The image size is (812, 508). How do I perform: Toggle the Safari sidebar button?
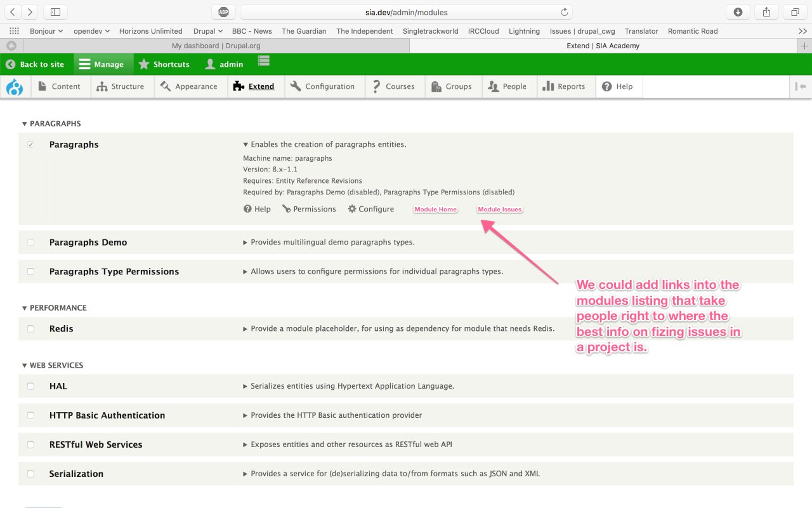[x=55, y=12]
